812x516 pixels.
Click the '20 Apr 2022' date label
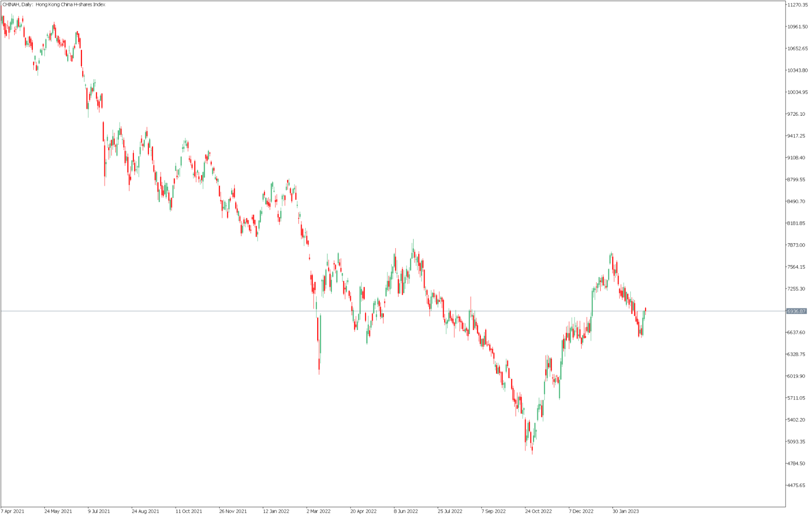pyautogui.click(x=364, y=512)
